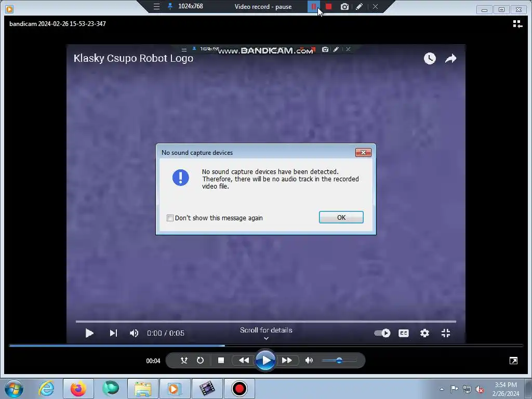
Task: Click the 0:00 / 0:05 time display
Action: 166,333
